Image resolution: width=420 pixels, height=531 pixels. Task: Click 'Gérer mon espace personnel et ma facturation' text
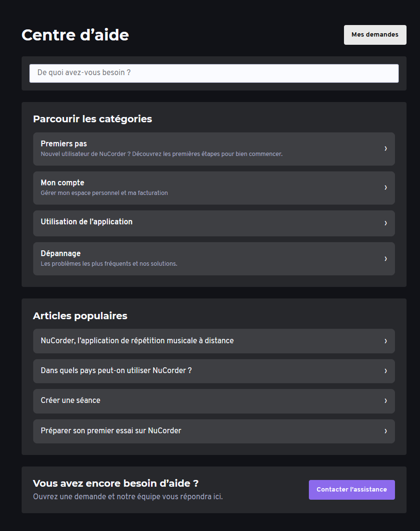(x=104, y=193)
